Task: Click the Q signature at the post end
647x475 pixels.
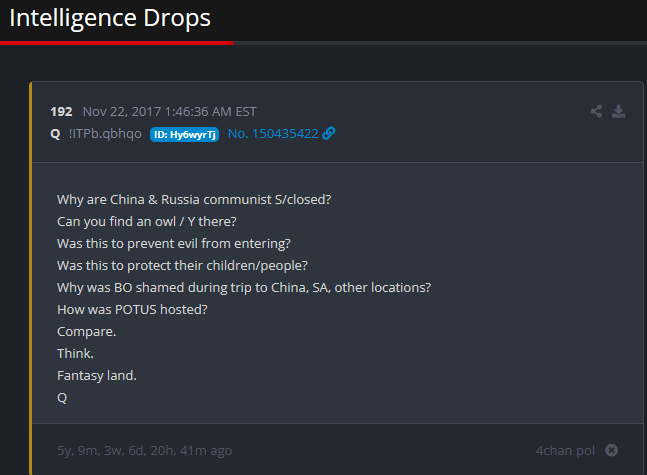Action: pos(62,397)
